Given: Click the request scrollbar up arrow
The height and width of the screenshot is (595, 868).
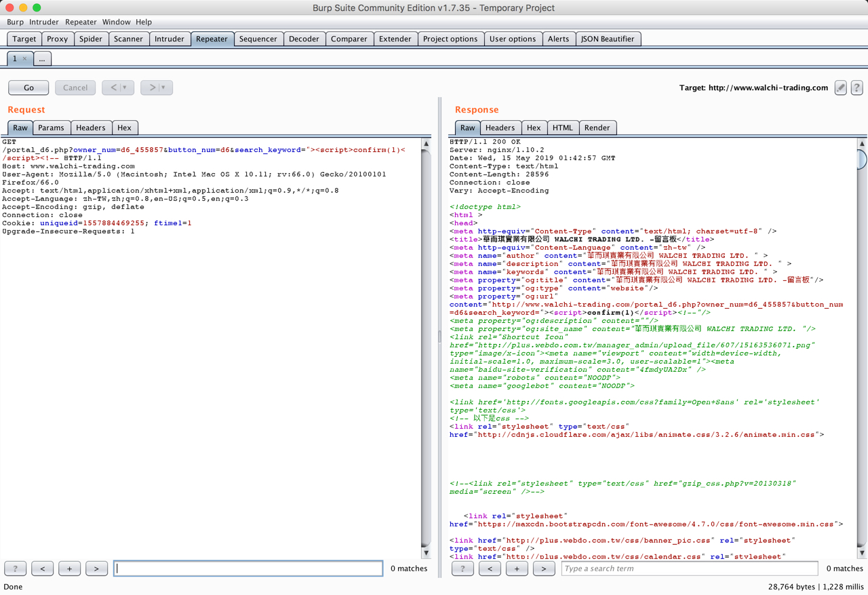Looking at the screenshot, I should [x=426, y=143].
